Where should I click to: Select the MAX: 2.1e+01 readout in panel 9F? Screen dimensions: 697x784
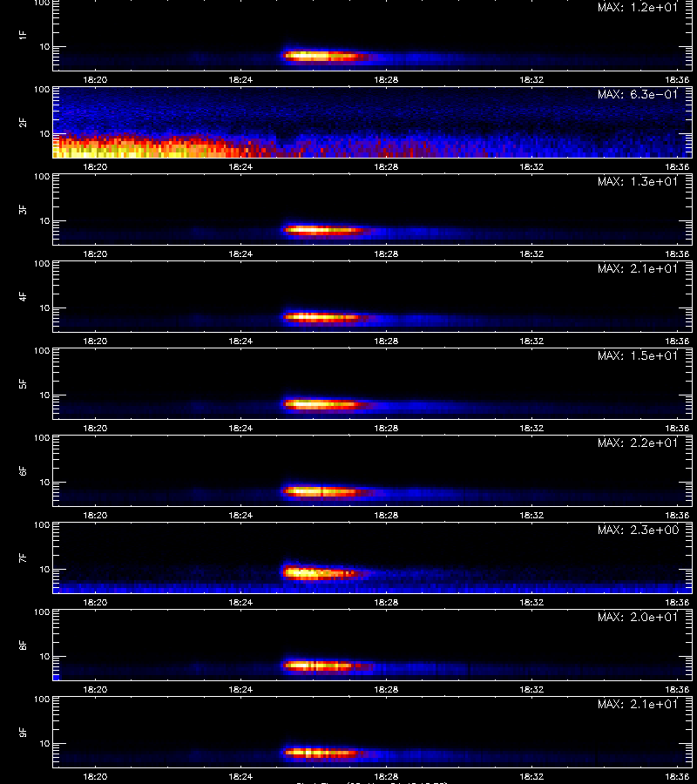pos(638,704)
